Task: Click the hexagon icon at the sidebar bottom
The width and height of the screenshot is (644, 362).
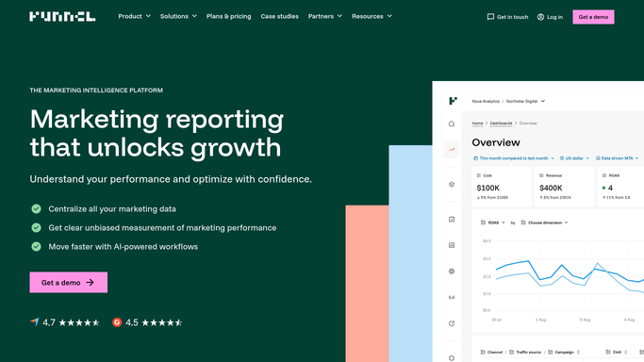Action: pos(452,358)
